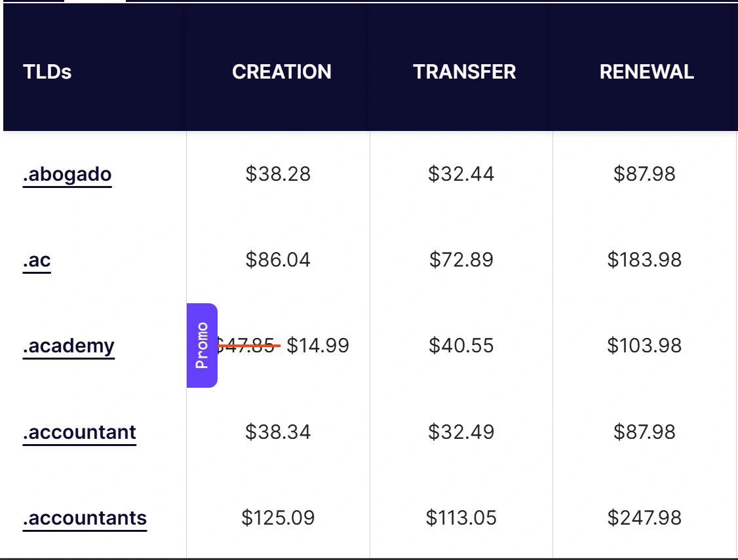
Task: Click the .ac transfer price $72.89
Action: tap(461, 260)
